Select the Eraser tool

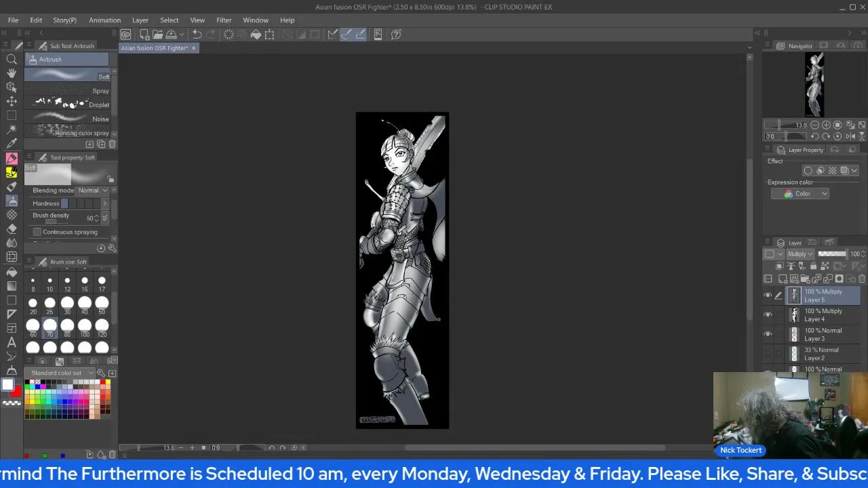12,229
